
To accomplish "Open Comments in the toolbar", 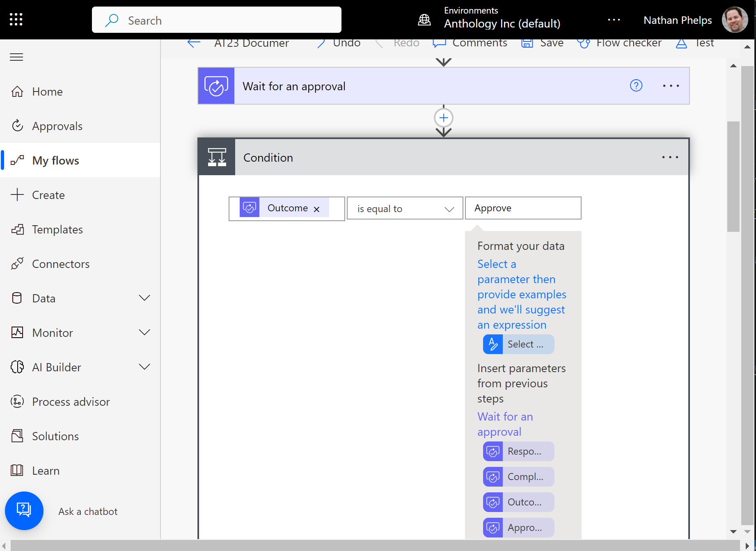I will tap(470, 43).
